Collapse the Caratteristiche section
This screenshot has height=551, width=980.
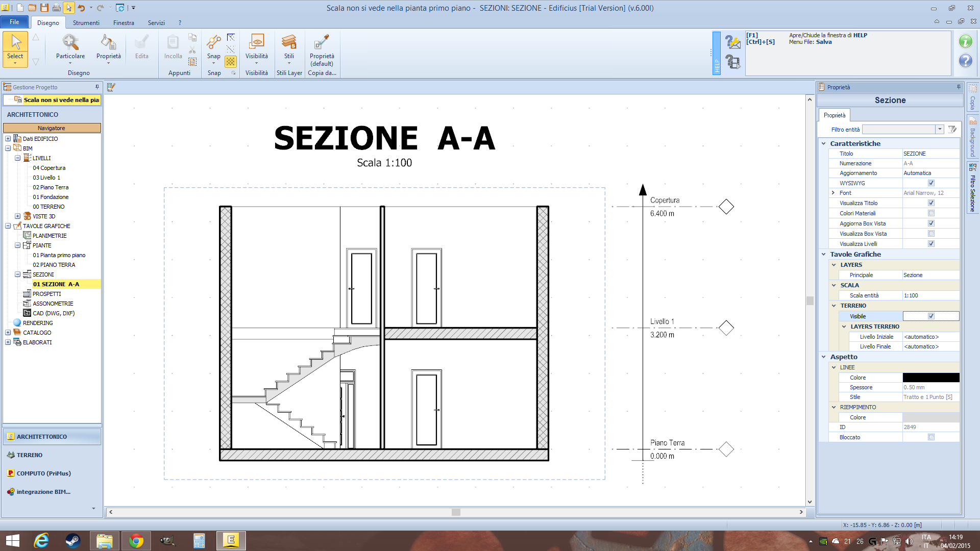click(823, 144)
